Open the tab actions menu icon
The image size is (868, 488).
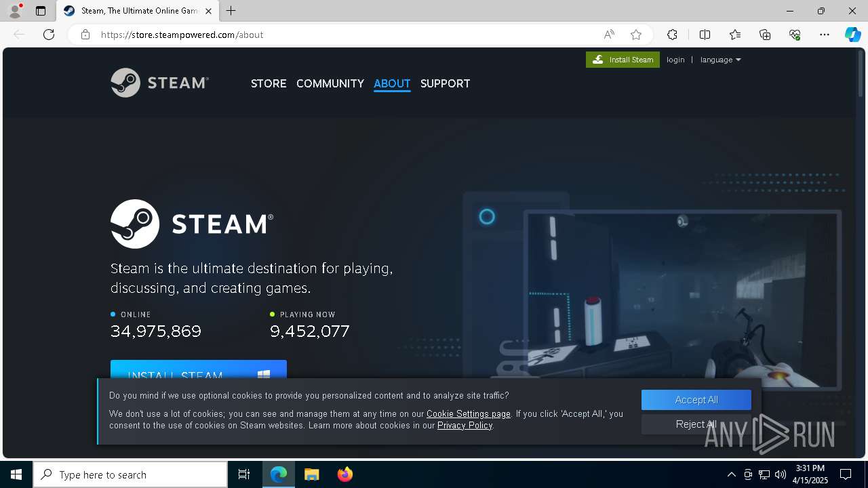(x=41, y=11)
